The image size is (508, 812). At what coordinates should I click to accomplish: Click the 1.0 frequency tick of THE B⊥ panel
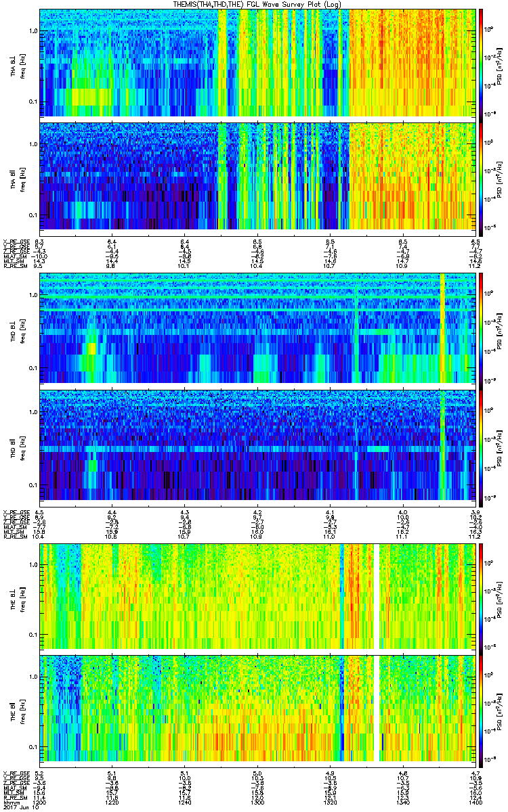[x=33, y=564]
